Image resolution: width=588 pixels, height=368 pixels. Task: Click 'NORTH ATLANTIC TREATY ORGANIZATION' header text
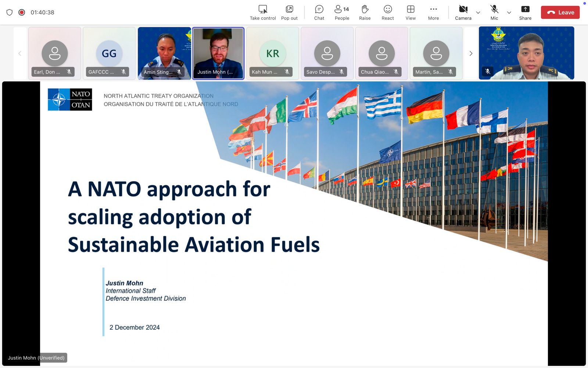pos(158,96)
